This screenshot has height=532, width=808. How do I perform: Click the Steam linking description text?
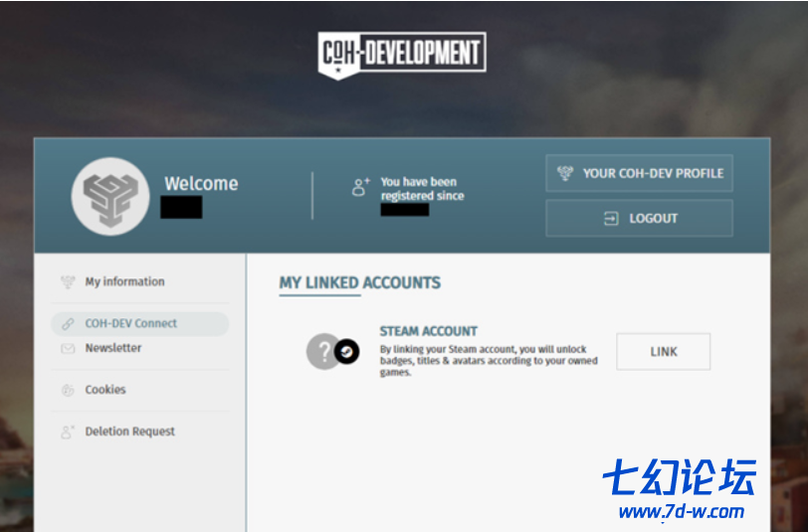489,361
